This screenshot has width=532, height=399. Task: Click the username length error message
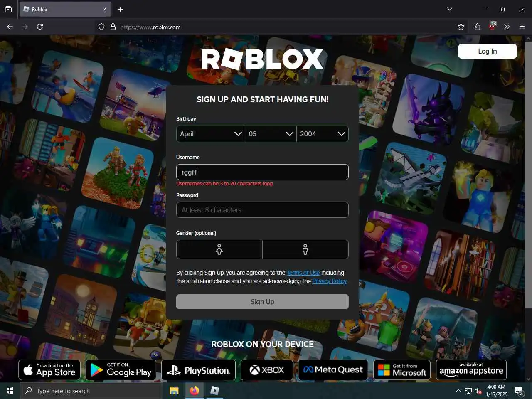[225, 183]
